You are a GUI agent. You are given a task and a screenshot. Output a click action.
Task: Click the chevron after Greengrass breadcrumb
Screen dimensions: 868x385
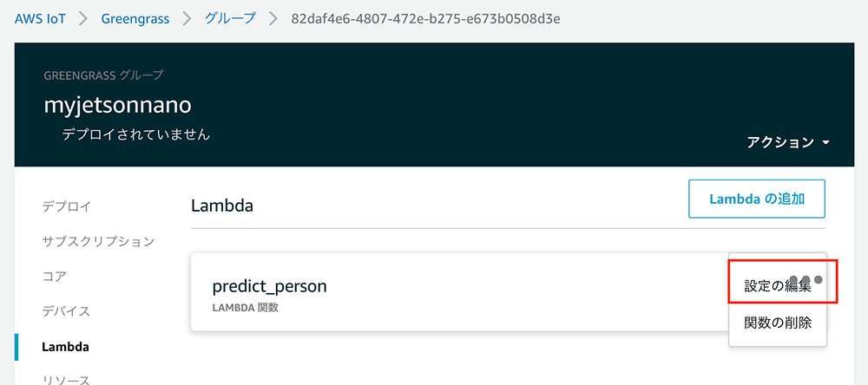187,18
